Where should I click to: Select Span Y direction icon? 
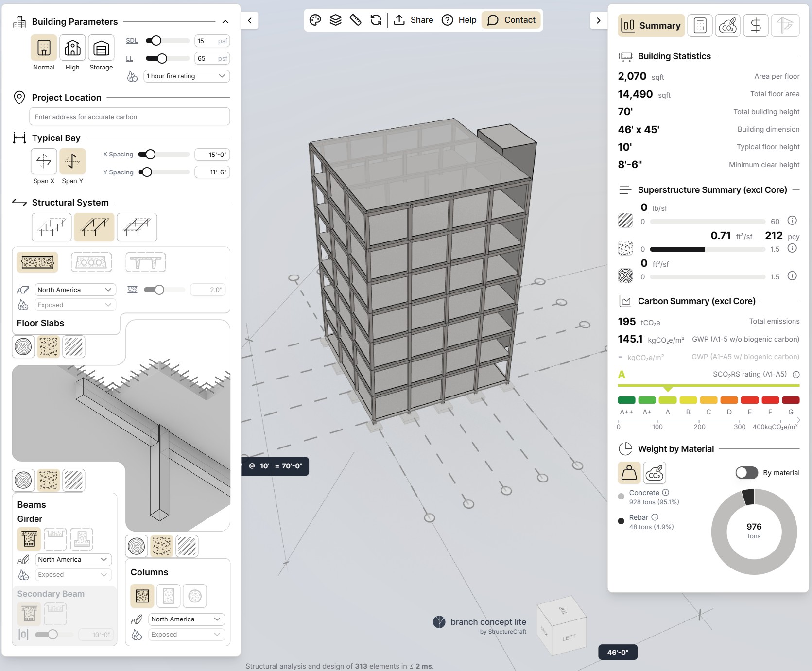(x=72, y=161)
